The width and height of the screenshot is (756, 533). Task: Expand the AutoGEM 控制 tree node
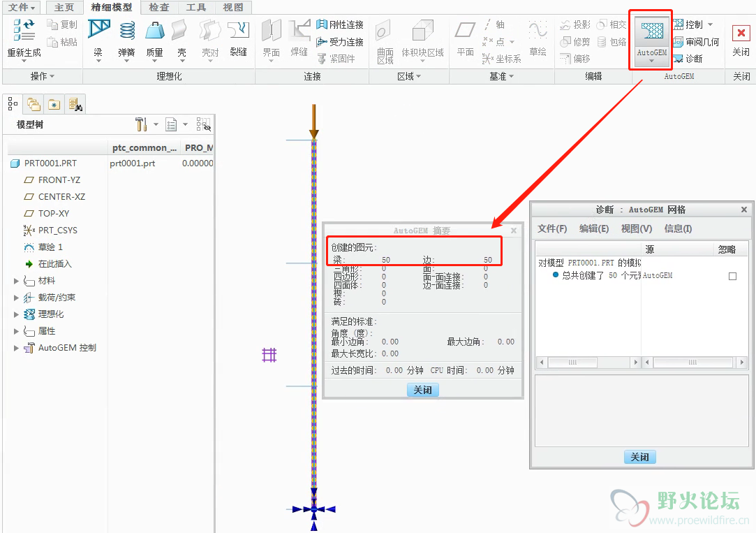17,348
